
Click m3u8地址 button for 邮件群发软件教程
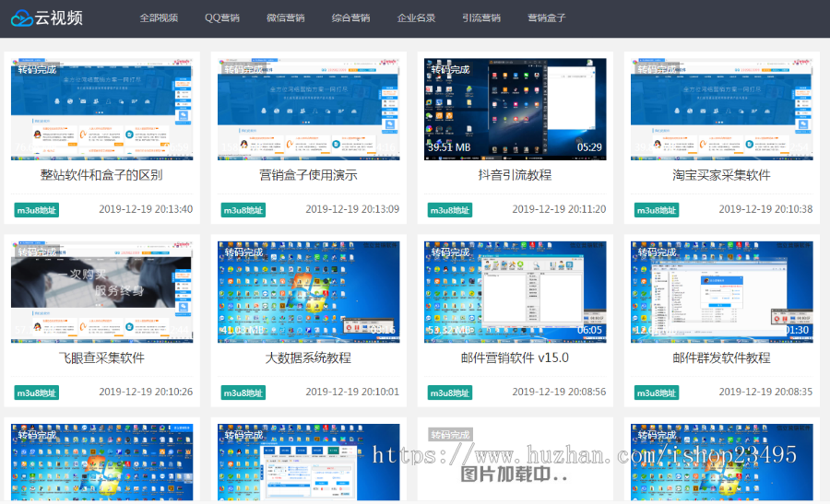pos(657,393)
